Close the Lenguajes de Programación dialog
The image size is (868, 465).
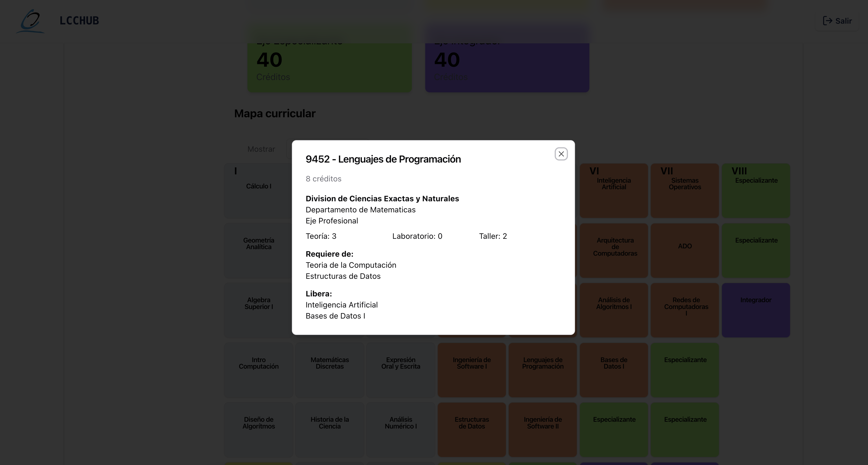(x=561, y=154)
